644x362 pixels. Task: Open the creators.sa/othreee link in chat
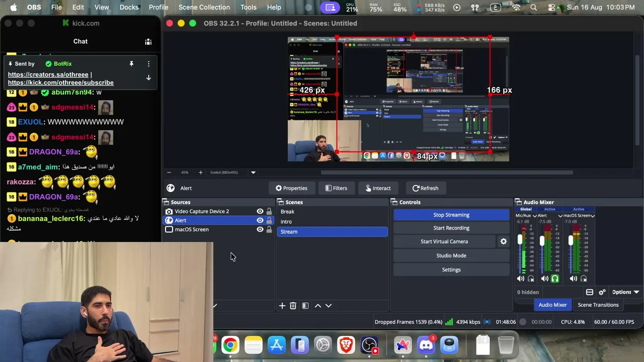(48, 74)
